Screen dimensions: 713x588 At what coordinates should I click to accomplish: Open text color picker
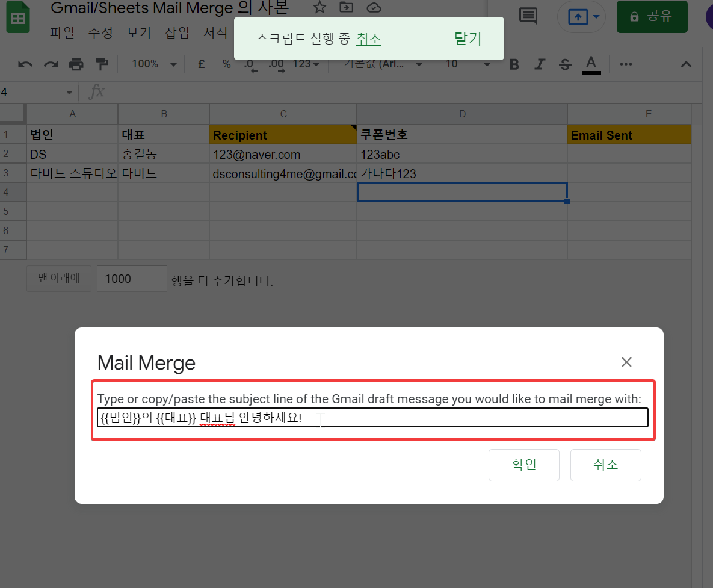point(591,64)
